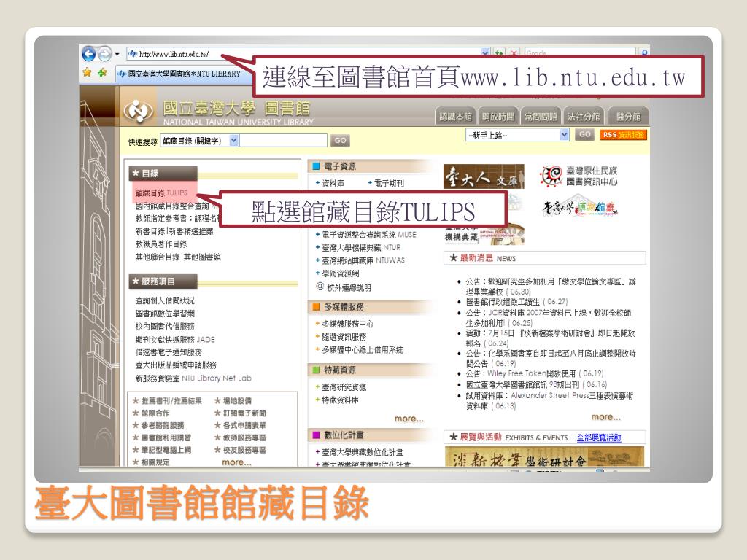Open the 法社分館 header tab
Image resolution: width=747 pixels, height=560 pixels.
tap(583, 116)
